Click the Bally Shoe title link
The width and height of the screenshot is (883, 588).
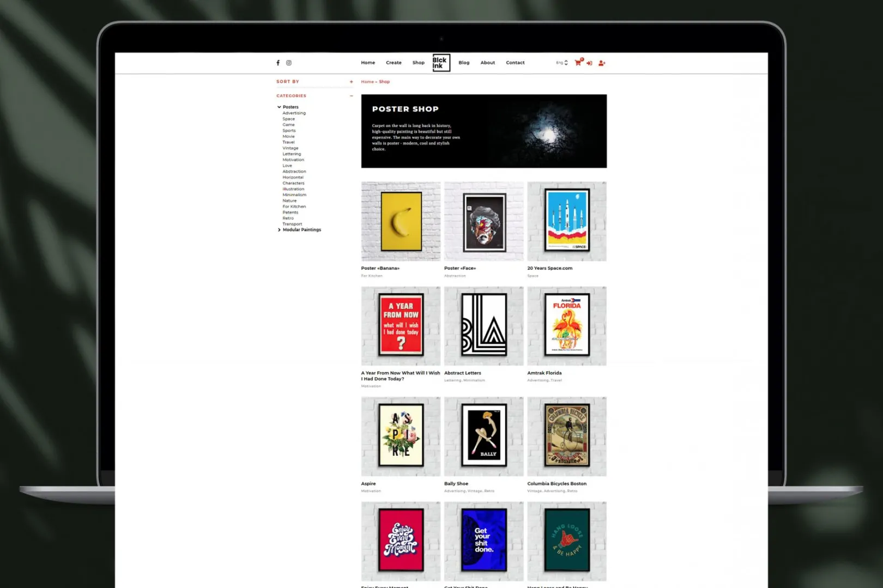[x=456, y=484]
